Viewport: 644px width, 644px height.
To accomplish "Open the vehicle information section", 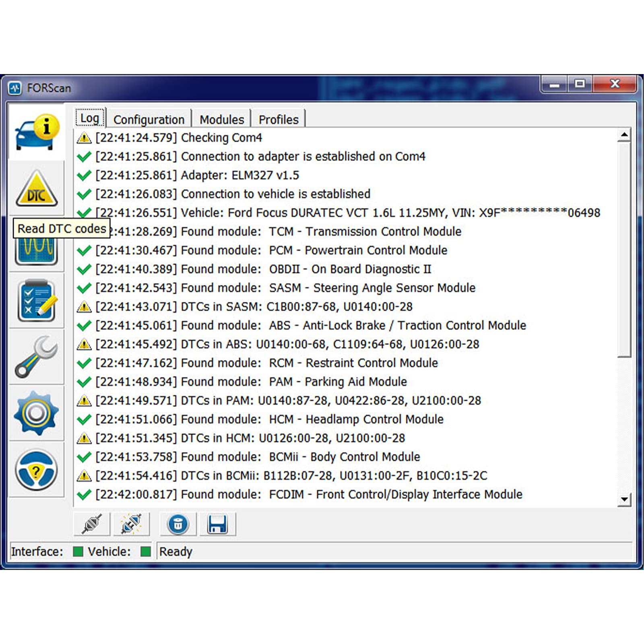I will click(x=37, y=132).
